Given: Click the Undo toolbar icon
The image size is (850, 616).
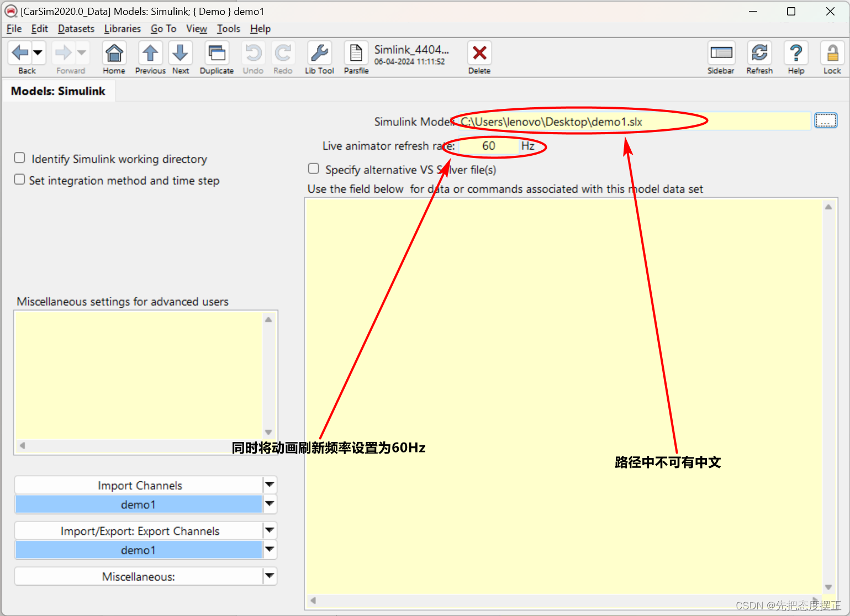Looking at the screenshot, I should pyautogui.click(x=253, y=53).
